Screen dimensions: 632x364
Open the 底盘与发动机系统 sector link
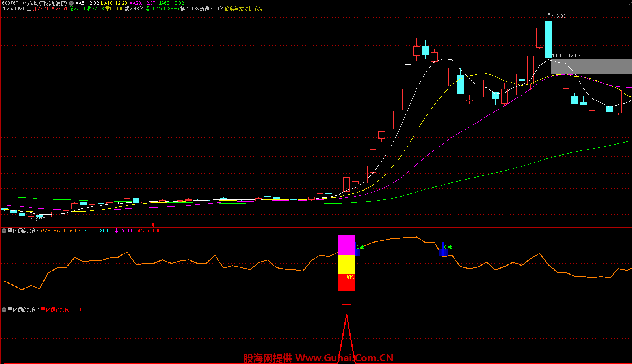click(x=244, y=9)
